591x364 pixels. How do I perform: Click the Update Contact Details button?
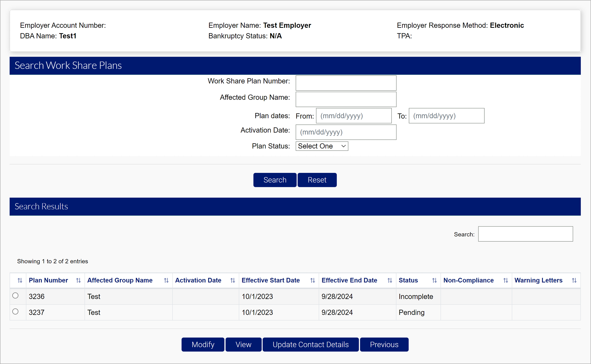tap(310, 344)
